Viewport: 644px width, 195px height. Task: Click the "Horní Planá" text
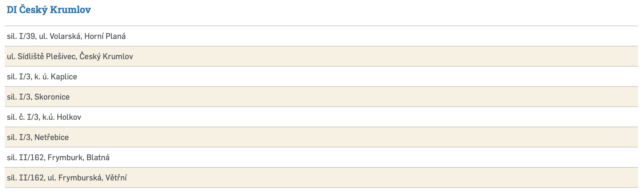[105, 36]
